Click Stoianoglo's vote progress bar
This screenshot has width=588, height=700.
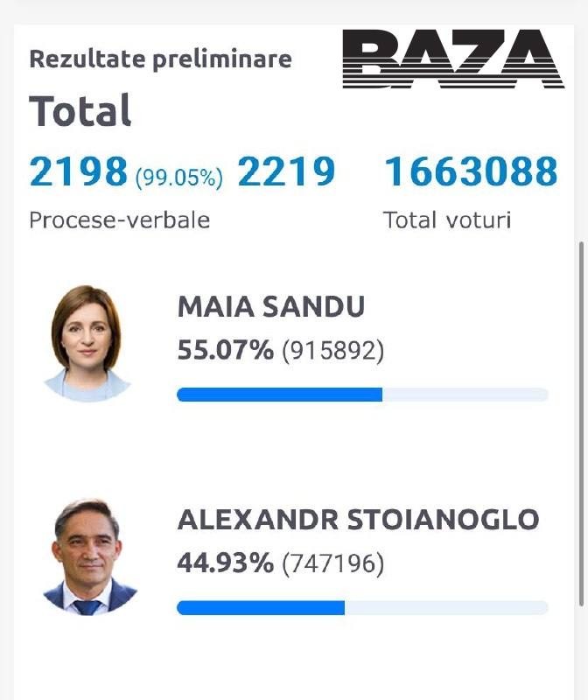click(362, 607)
